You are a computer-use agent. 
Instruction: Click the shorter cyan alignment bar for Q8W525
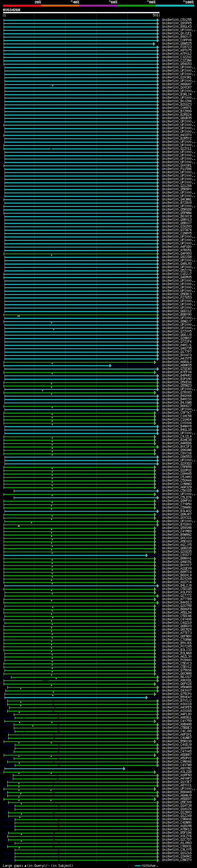[x=79, y=44]
